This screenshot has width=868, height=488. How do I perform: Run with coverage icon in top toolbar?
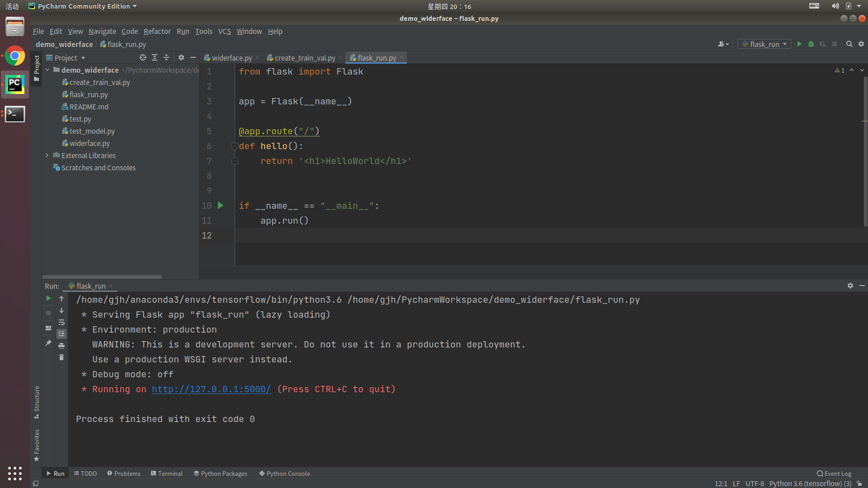pos(823,44)
